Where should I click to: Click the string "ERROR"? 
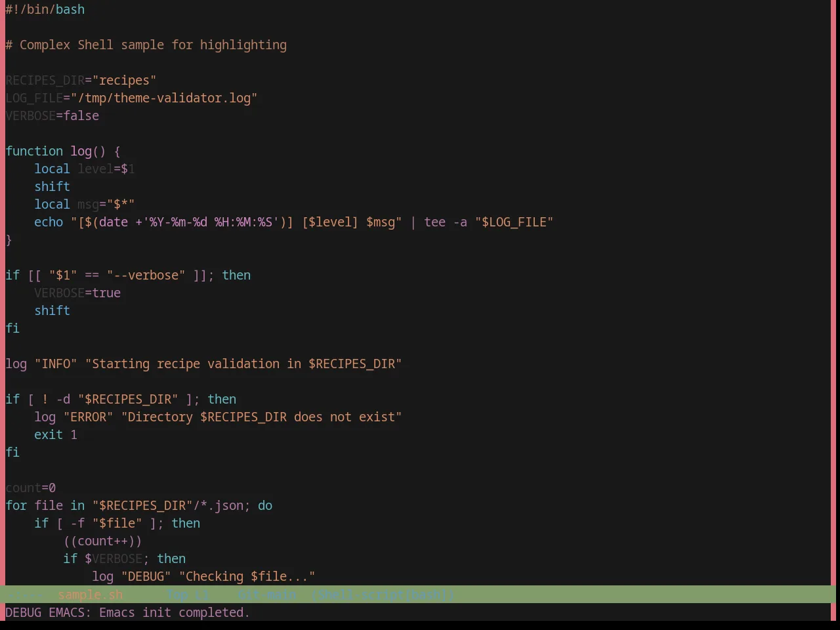click(88, 417)
